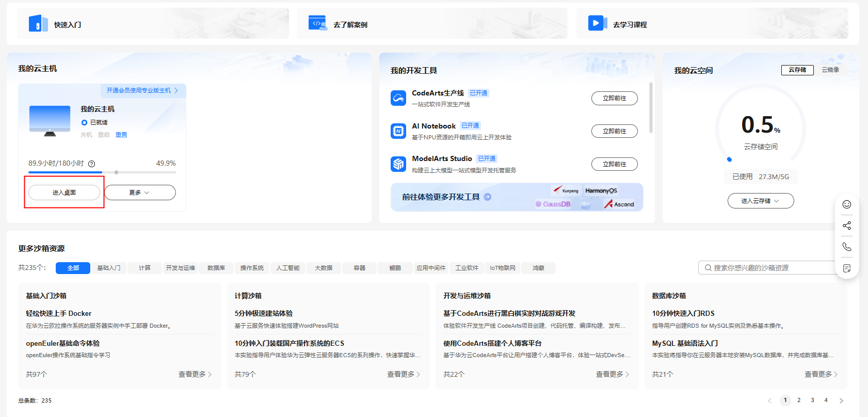868x417 pixels.
Task: Select the 基础入门 filter tab
Action: click(109, 268)
